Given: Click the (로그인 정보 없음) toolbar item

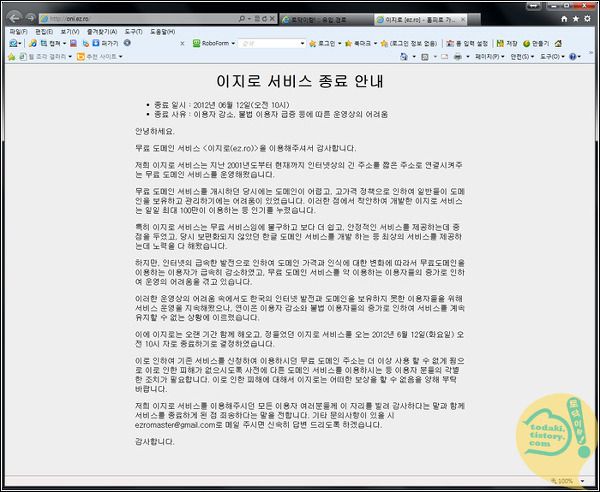Looking at the screenshot, I should [x=409, y=44].
